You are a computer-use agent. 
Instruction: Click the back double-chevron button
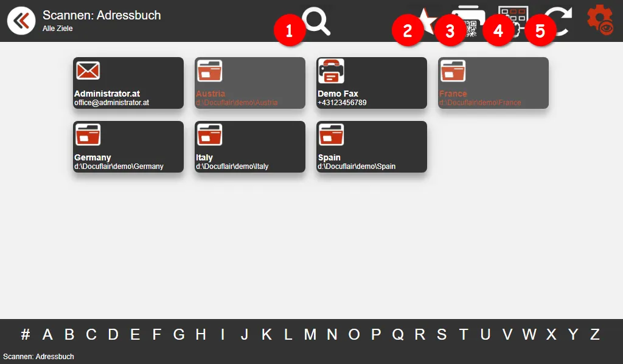21,21
